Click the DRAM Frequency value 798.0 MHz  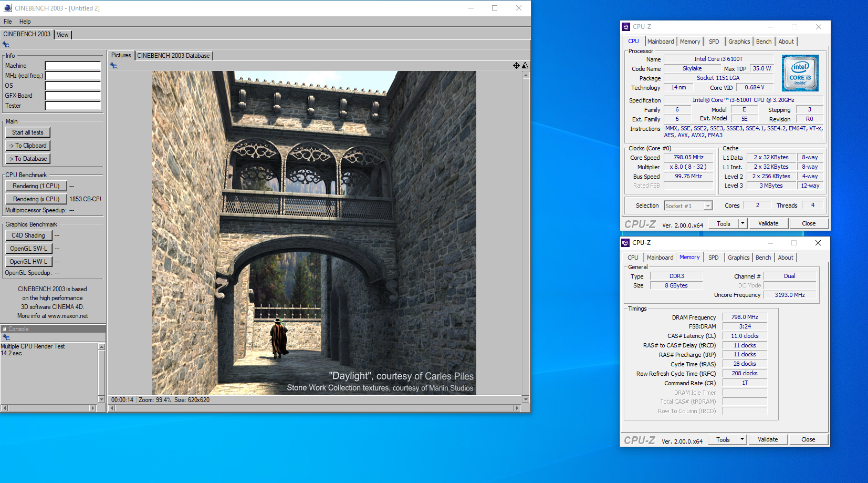click(x=745, y=317)
